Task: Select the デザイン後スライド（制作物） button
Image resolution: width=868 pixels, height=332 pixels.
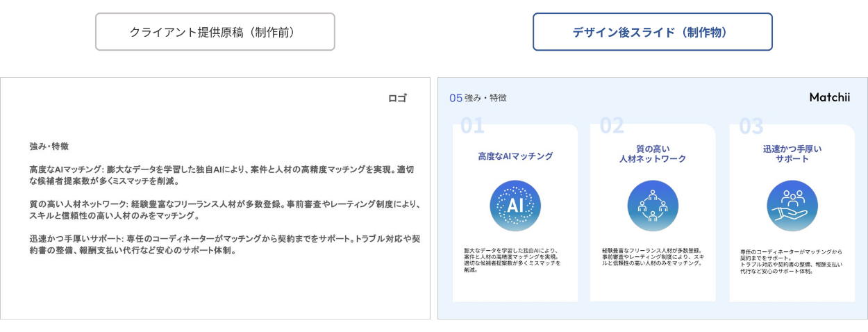Action: click(652, 32)
